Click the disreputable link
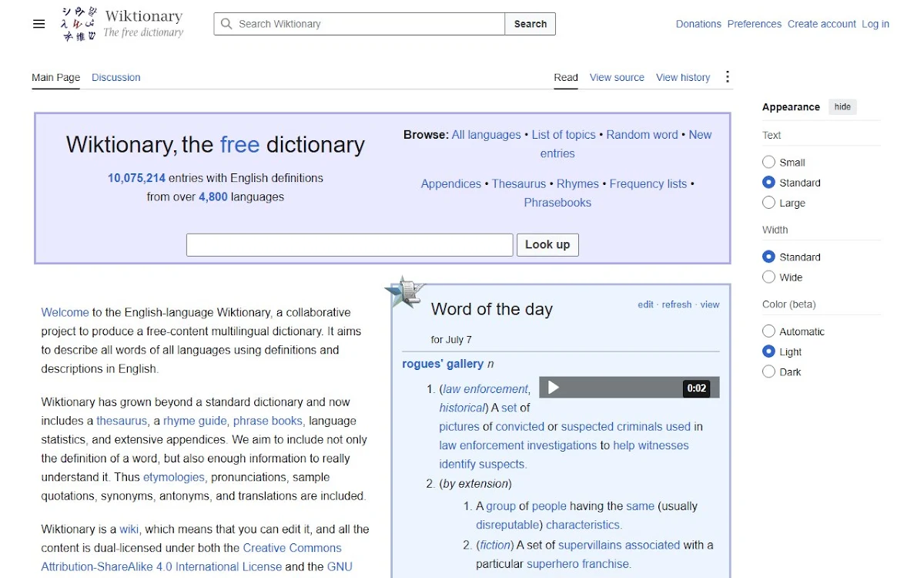The height and width of the screenshot is (578, 924). (x=509, y=525)
